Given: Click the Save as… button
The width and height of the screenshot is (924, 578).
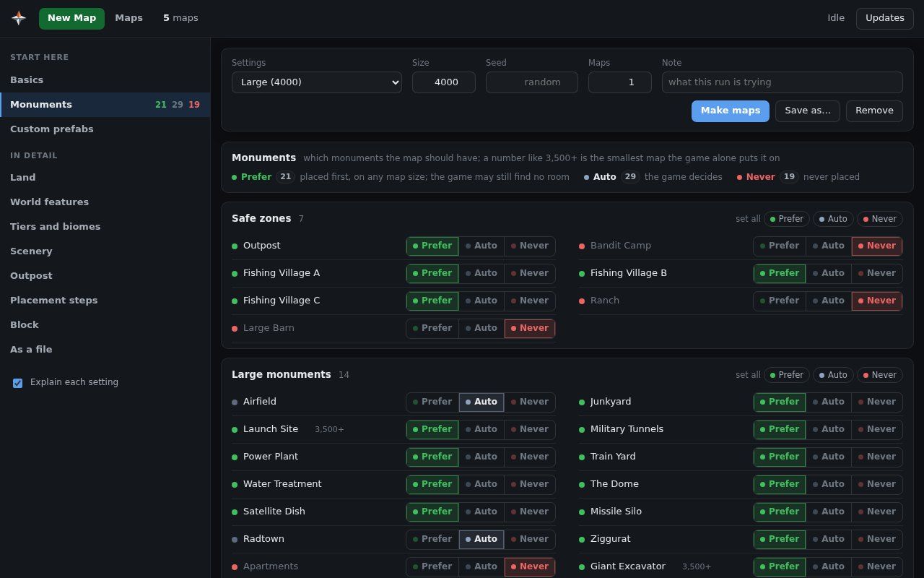Looking at the screenshot, I should click(808, 111).
